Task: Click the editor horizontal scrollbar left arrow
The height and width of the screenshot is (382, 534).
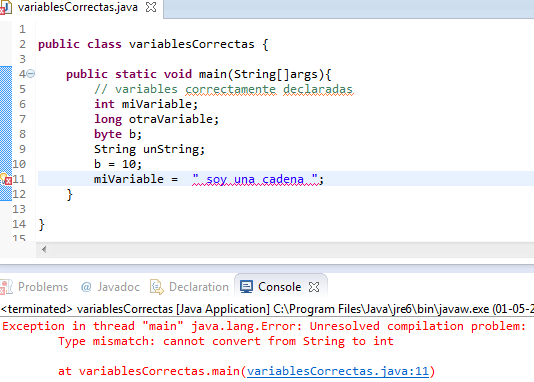Action: click(44, 250)
